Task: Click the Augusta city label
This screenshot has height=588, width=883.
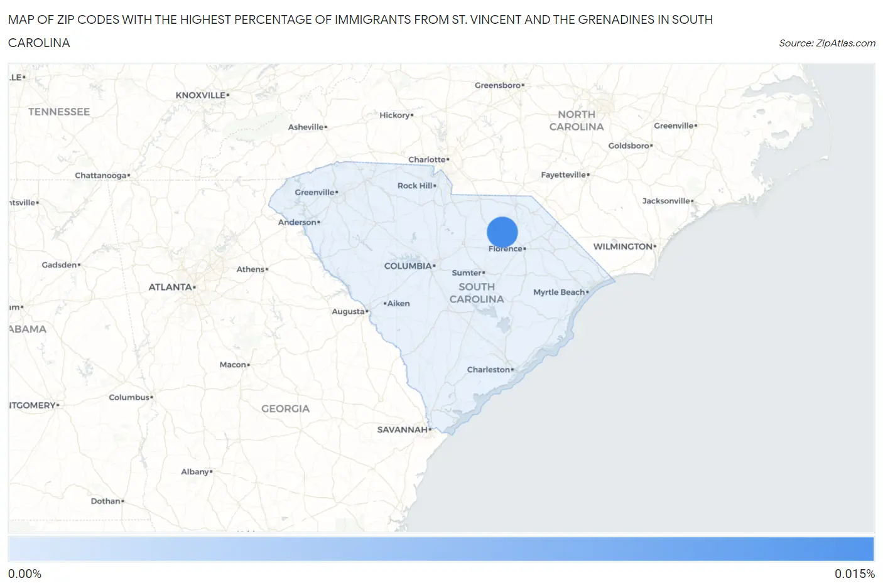Action: click(x=348, y=312)
